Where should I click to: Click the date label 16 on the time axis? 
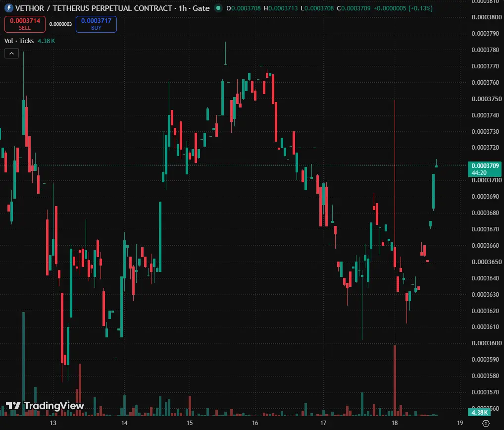255,423
